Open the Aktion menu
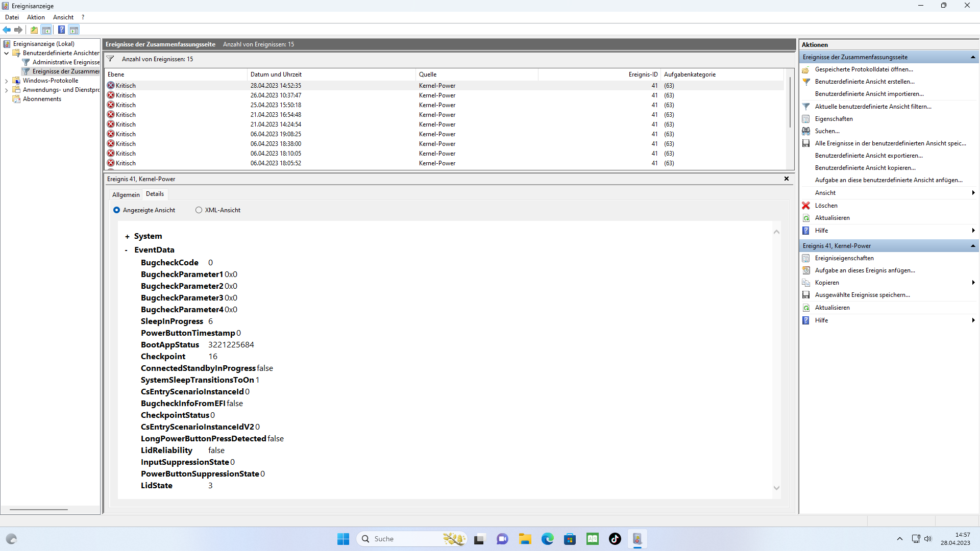Viewport: 980px width, 551px height. pos(36,17)
